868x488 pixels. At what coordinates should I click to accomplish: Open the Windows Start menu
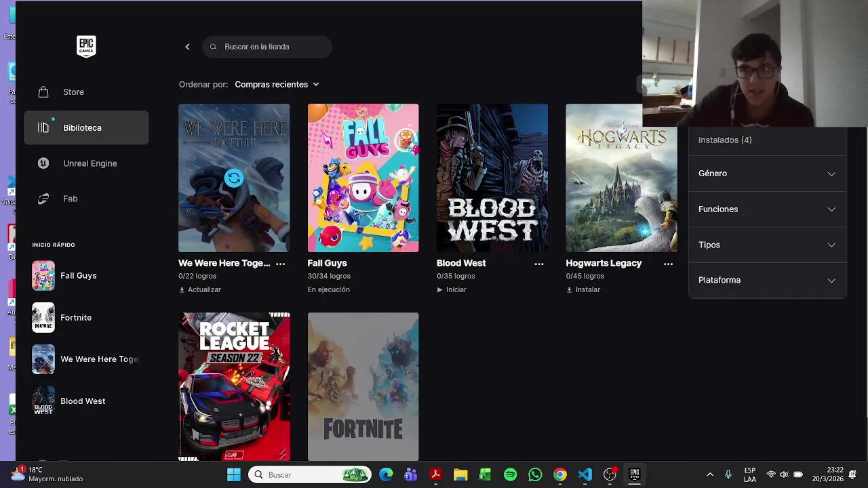coord(234,474)
